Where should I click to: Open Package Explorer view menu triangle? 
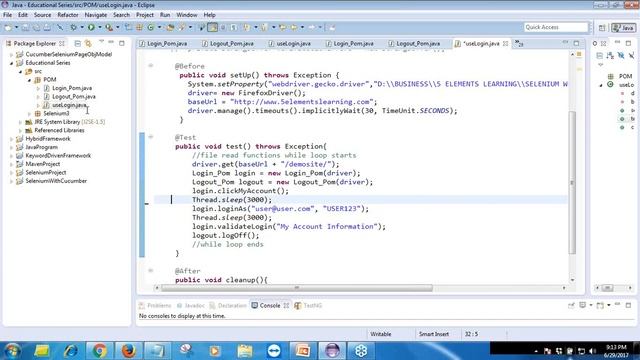101,42
